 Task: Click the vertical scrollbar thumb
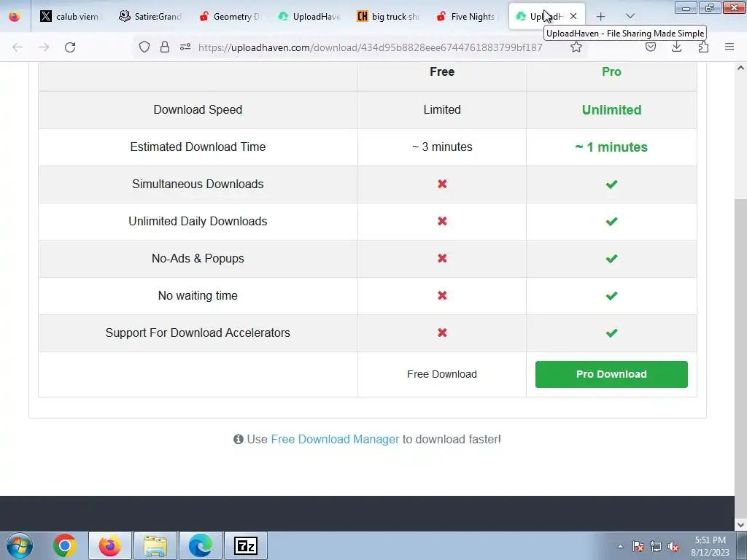pos(740,357)
